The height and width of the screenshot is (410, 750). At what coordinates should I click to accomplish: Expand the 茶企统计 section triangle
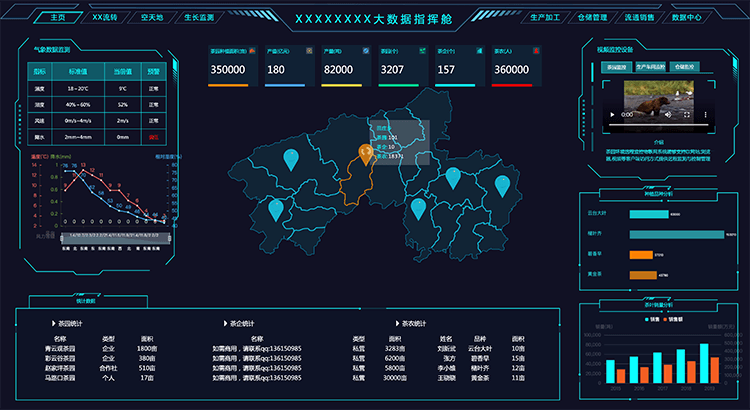(225, 324)
